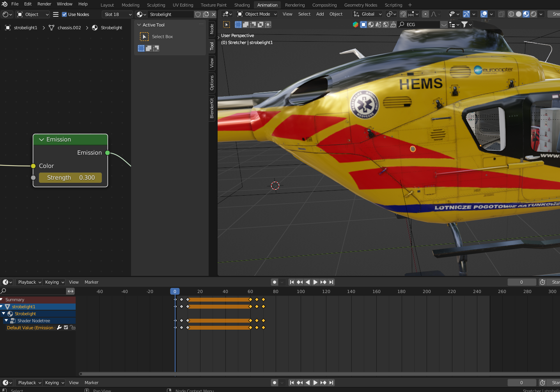Unlink Strobelight material with the X icon
Viewport: 560px width, 392px height.
tap(214, 14)
